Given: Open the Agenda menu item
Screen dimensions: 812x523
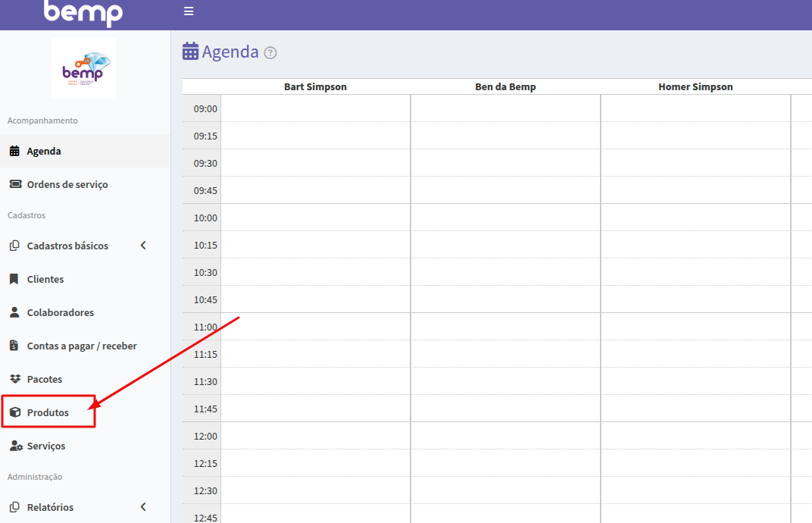Looking at the screenshot, I should [x=85, y=151].
